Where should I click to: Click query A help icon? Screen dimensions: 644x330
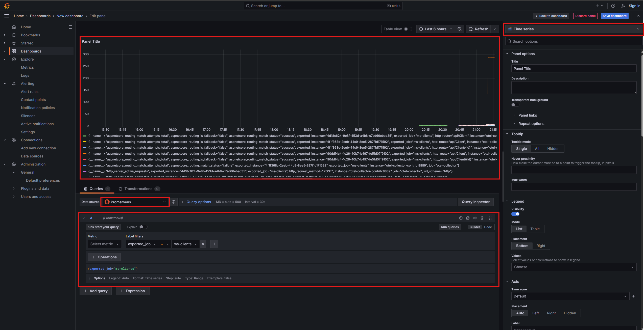(x=461, y=218)
